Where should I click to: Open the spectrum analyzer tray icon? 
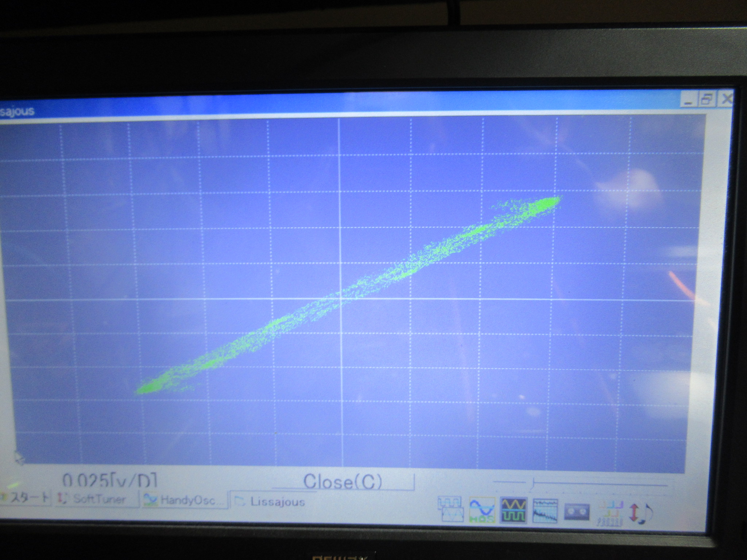[545, 511]
